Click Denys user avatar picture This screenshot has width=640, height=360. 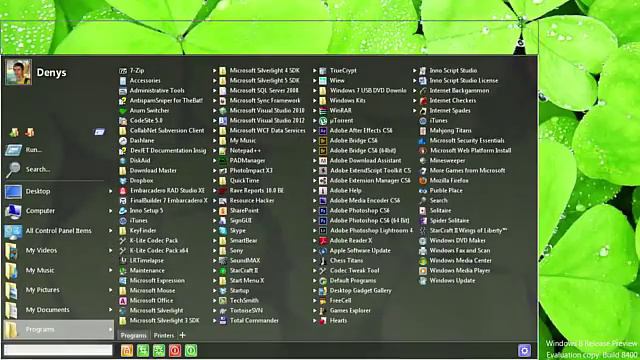(x=18, y=72)
